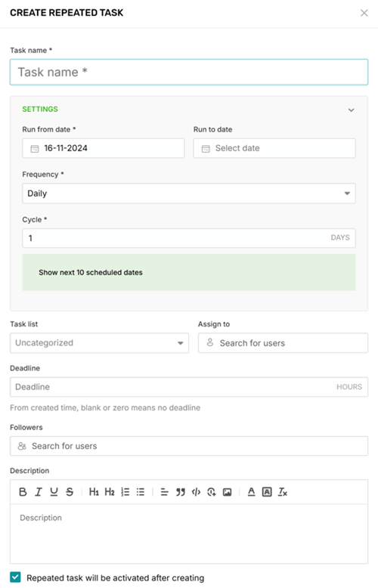Select the underline formatting icon
Viewport: 378px width, 588px height.
coord(54,491)
